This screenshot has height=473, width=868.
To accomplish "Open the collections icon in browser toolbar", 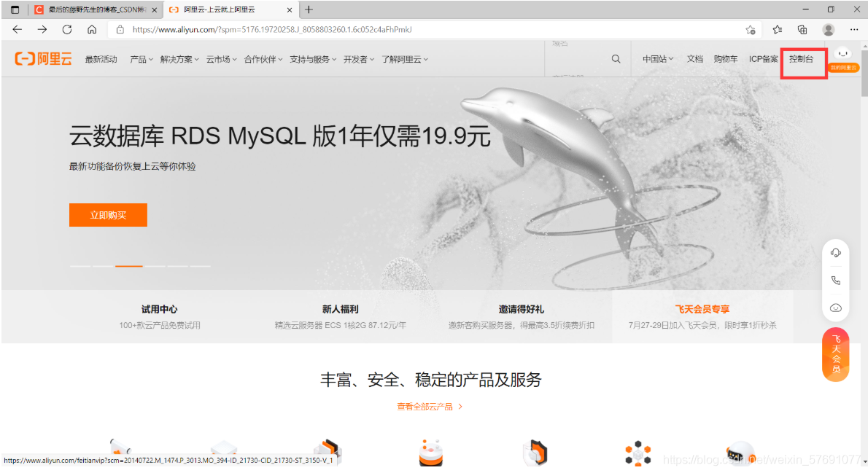I will (x=802, y=30).
